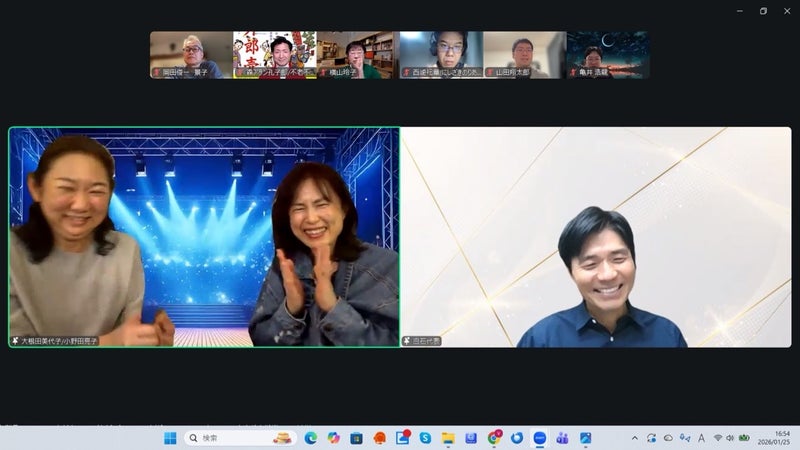Viewport: 800px width, 450px height.
Task: Select the 山田 participant video thumbnail
Action: click(524, 54)
